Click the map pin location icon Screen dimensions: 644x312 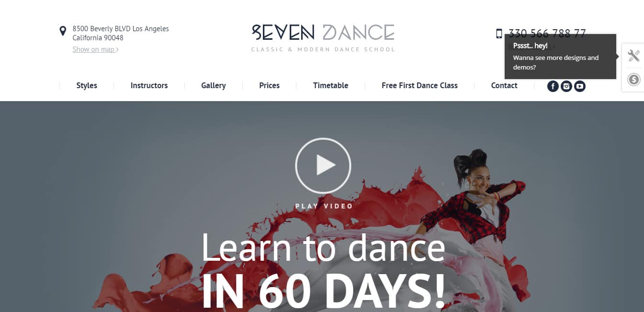[63, 31]
